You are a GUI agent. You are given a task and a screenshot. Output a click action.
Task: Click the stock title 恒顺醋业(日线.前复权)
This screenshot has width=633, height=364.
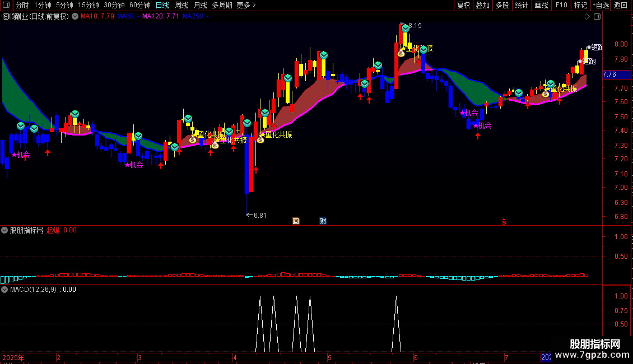[35, 17]
